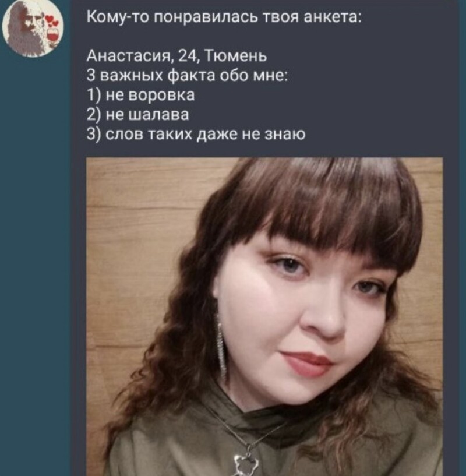This screenshot has height=476, width=466.
Task: Click the red hearts on the avatar
Action: tap(52, 20)
